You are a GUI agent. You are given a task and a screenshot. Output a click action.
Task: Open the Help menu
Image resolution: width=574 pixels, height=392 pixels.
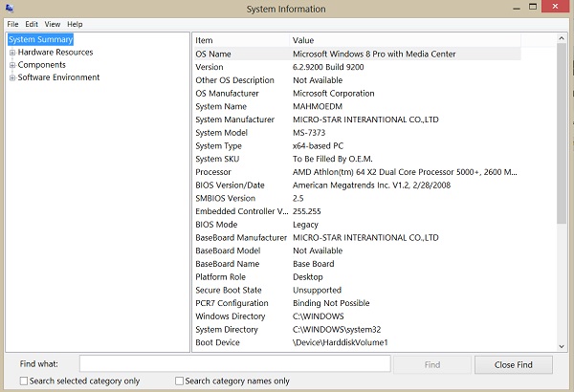point(75,24)
